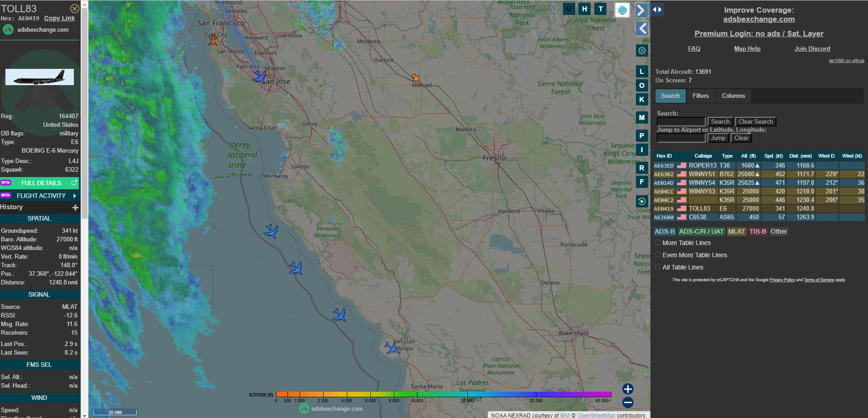868x418 pixels.
Task: Open the FAQ link
Action: click(694, 49)
